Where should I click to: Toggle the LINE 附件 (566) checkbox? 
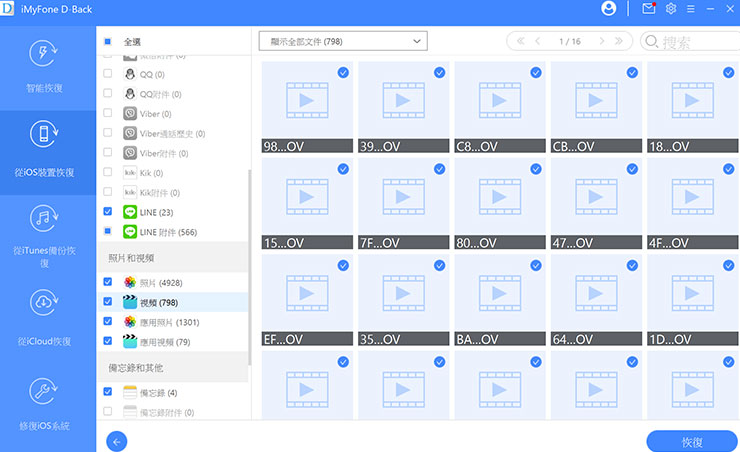(108, 231)
